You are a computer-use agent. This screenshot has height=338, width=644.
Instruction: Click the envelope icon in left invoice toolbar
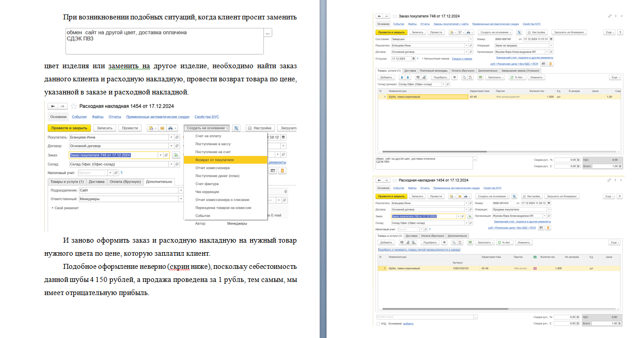[x=161, y=128]
